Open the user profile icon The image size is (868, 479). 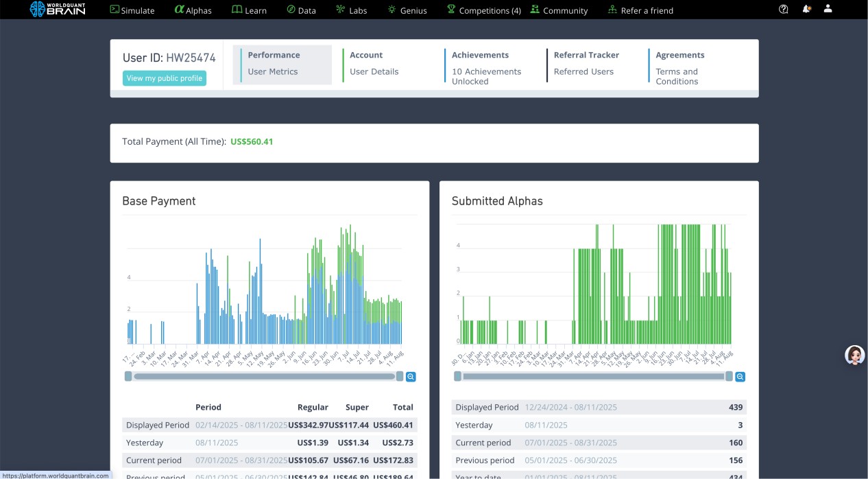pos(828,9)
